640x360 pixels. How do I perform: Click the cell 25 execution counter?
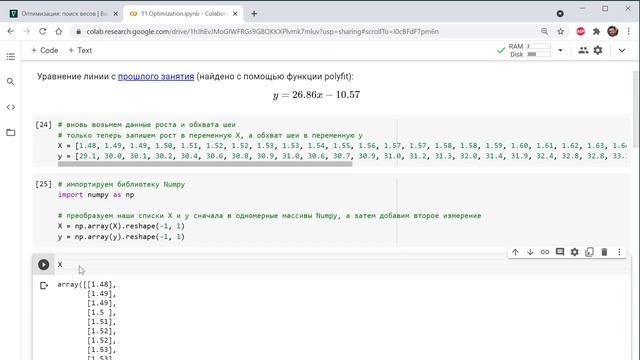tap(44, 184)
